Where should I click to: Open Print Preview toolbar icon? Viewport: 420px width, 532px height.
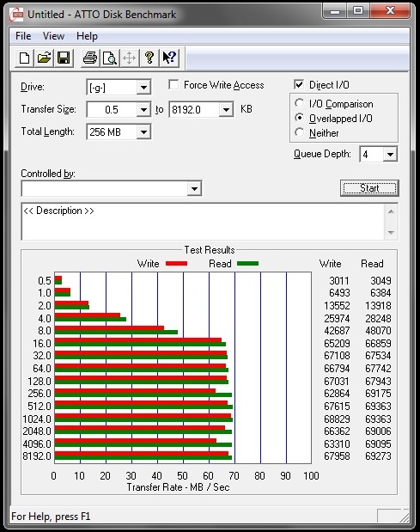110,58
